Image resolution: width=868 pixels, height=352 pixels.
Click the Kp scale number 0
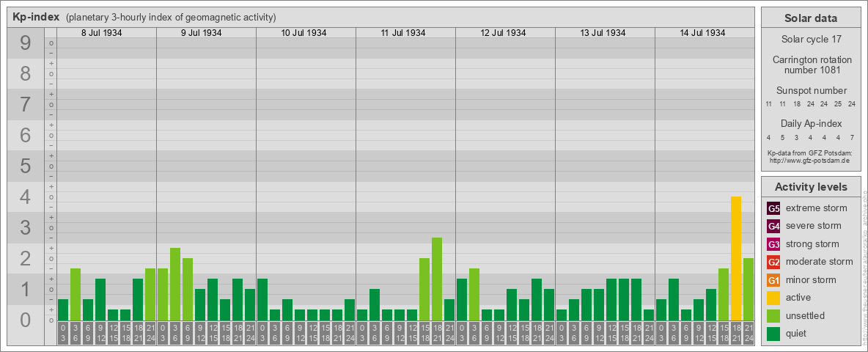click(26, 320)
